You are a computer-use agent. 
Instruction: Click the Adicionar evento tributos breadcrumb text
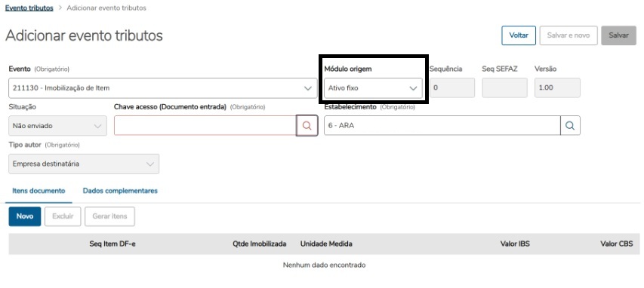click(106, 8)
